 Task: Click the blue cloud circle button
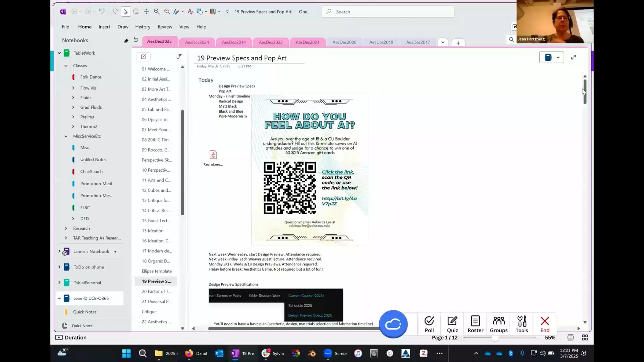pyautogui.click(x=393, y=324)
